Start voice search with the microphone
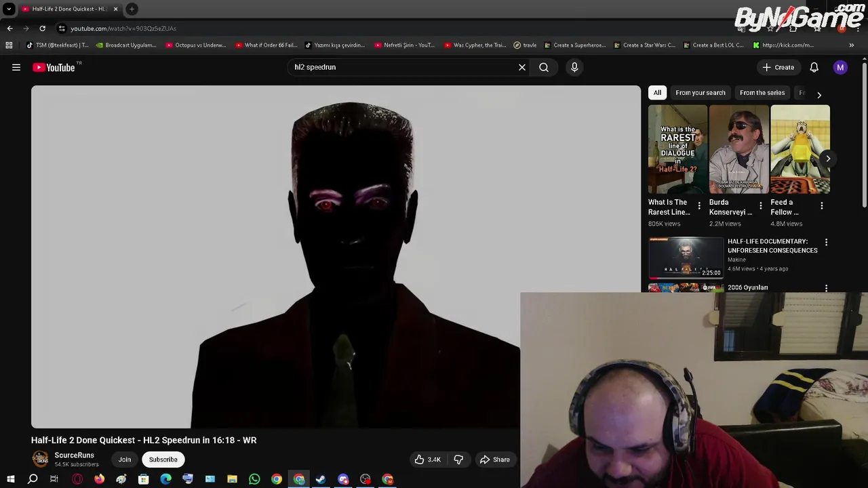Image resolution: width=868 pixels, height=488 pixels. (574, 67)
